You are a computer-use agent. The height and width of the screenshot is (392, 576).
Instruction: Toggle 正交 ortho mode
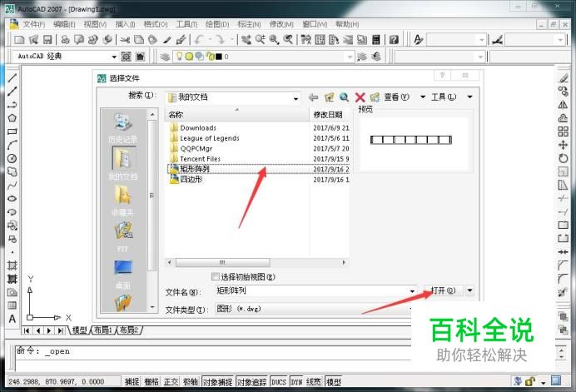pos(171,382)
